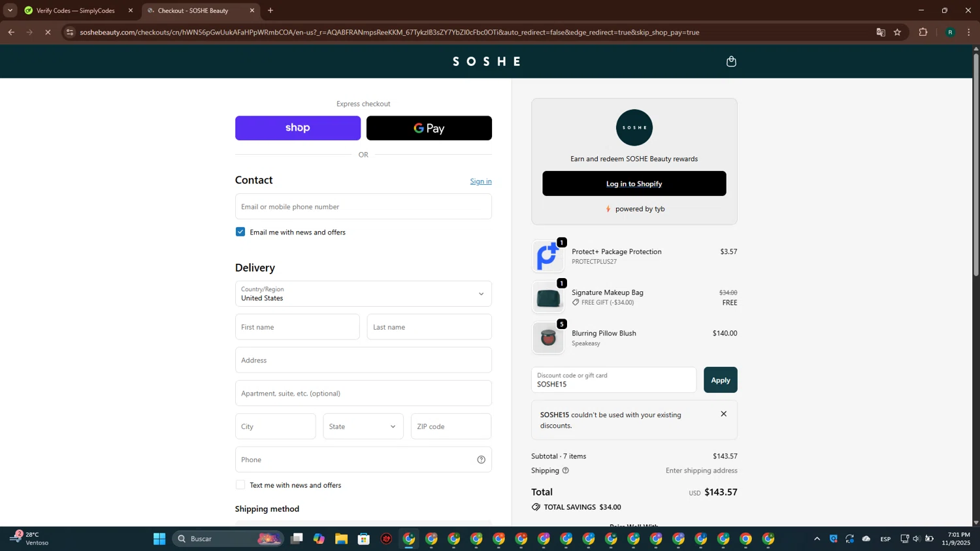Click the shipping info question mark icon

[x=566, y=471]
